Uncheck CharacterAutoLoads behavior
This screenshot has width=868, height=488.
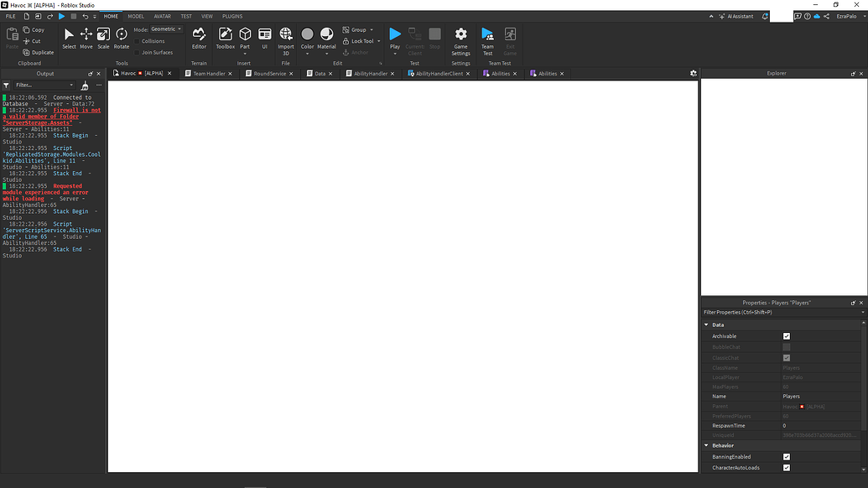[x=786, y=467]
